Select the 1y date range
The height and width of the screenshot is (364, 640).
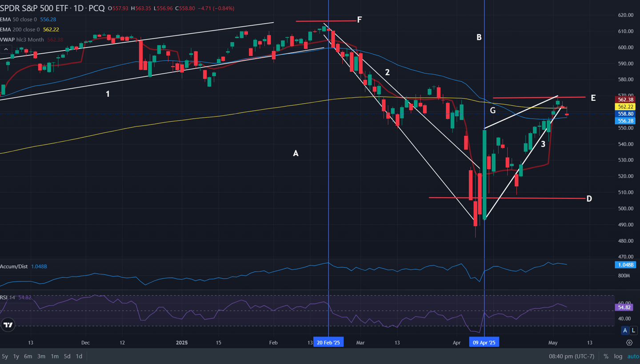(16, 356)
